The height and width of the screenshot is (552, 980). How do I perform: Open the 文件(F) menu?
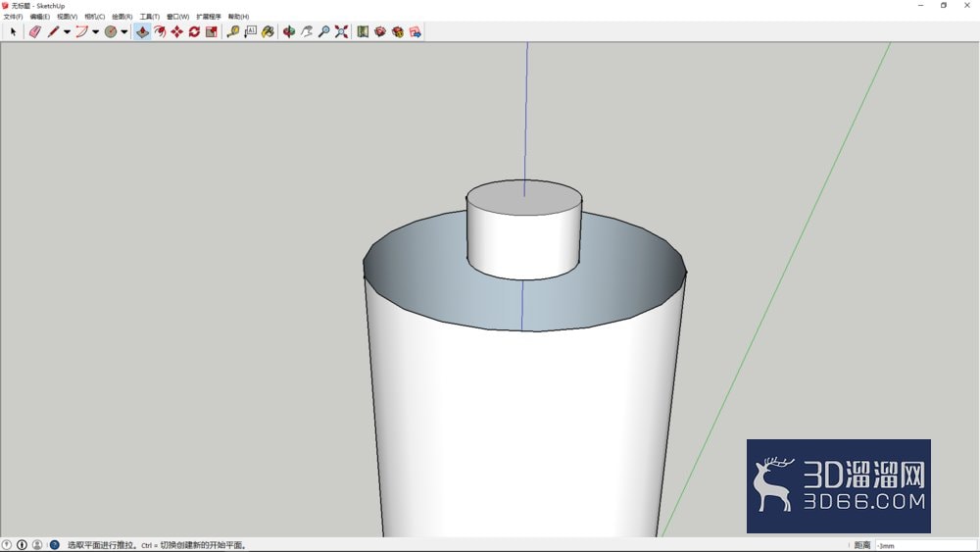(x=13, y=17)
